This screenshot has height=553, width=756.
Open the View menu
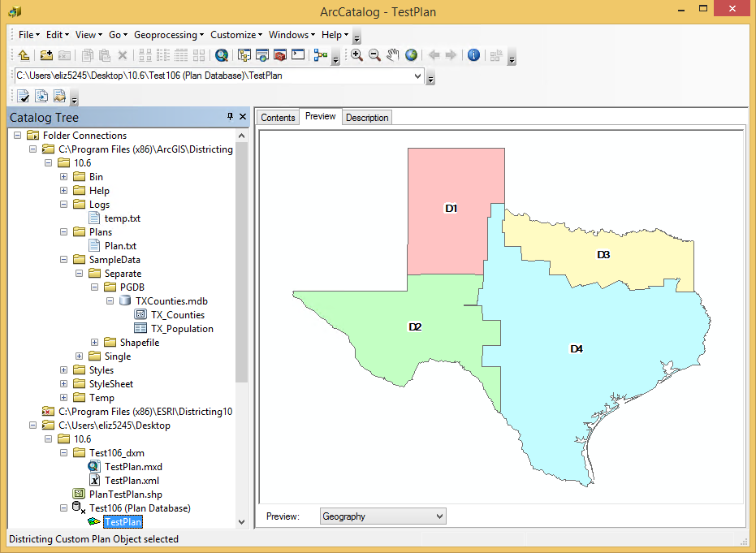(x=89, y=35)
